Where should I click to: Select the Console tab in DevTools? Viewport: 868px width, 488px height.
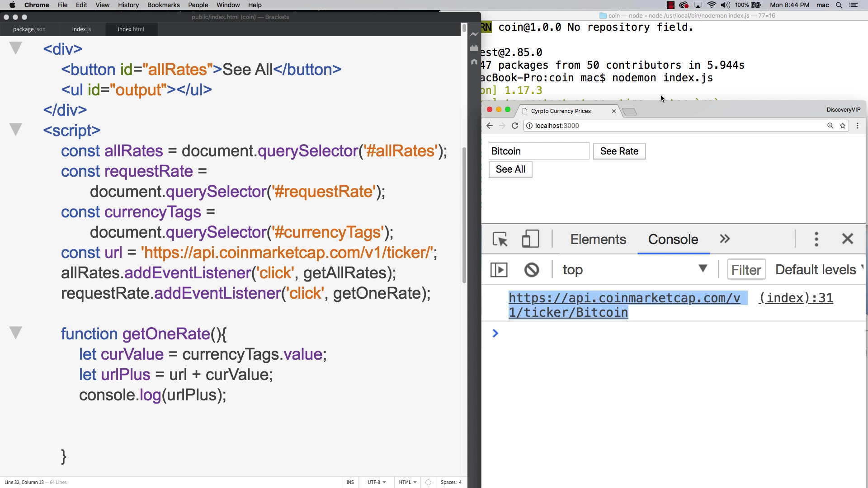click(x=673, y=239)
